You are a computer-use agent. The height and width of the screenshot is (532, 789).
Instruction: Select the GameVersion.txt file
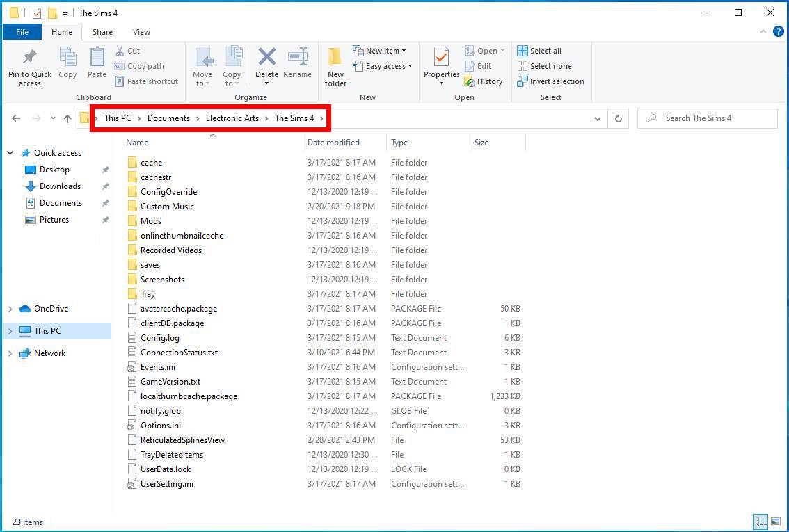tap(170, 382)
